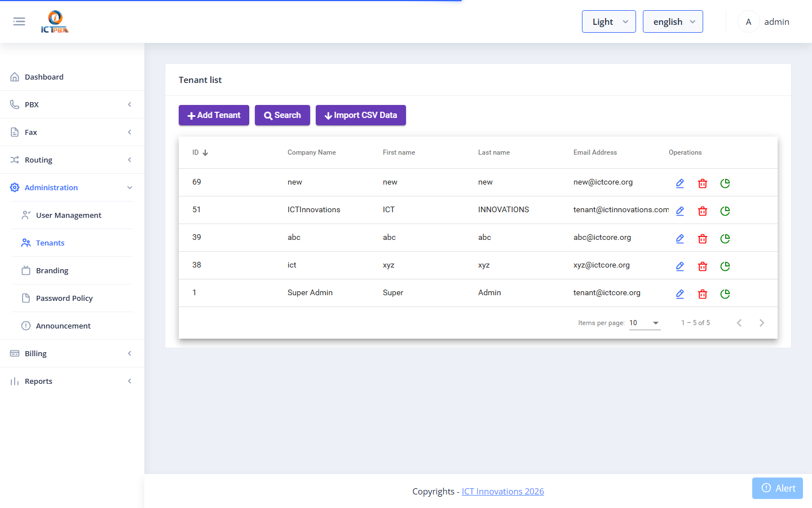Open User Management in sidebar
The width and height of the screenshot is (812, 508).
[x=72, y=215]
